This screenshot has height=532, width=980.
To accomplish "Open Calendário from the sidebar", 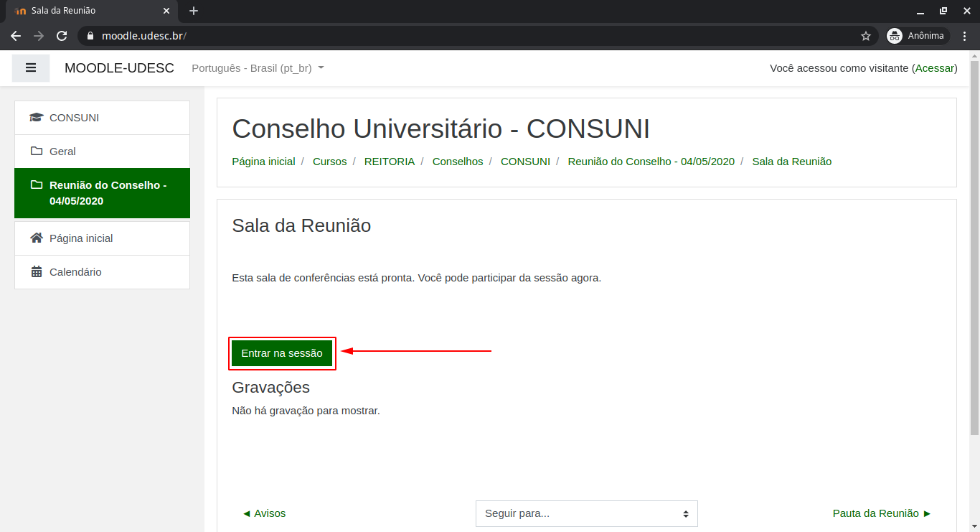I will pyautogui.click(x=75, y=272).
